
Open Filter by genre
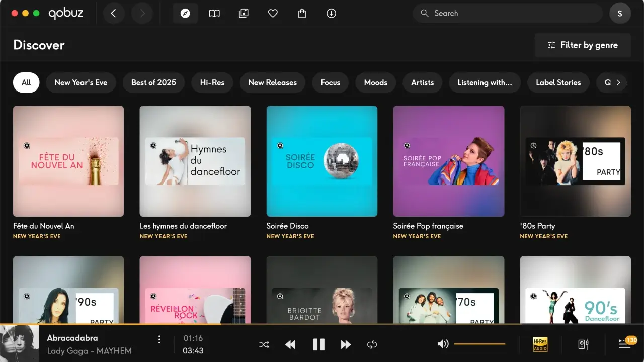[582, 45]
